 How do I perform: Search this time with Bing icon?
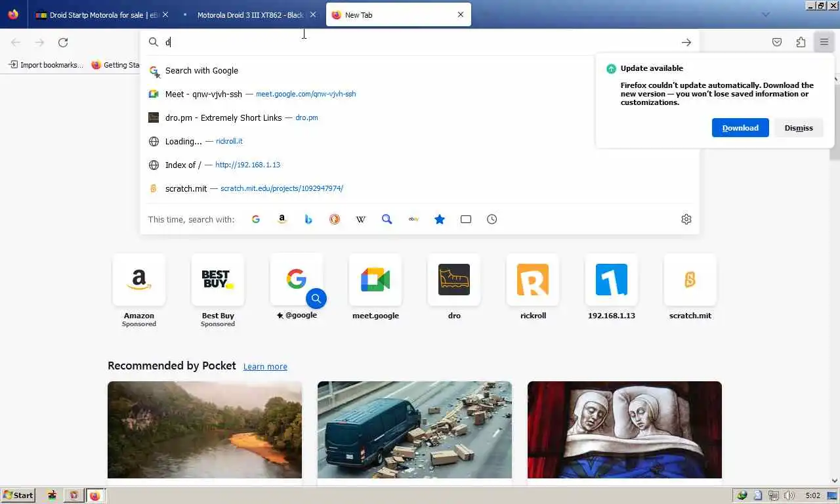308,219
